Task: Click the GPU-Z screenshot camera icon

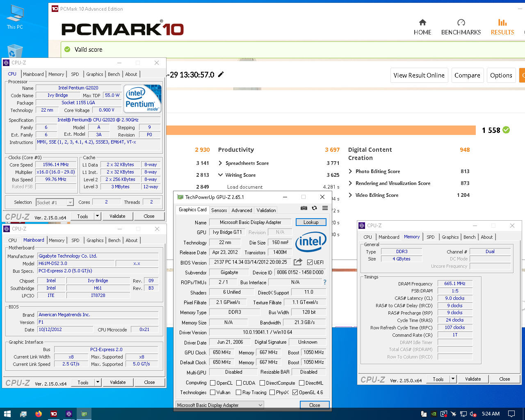Action: (x=304, y=208)
